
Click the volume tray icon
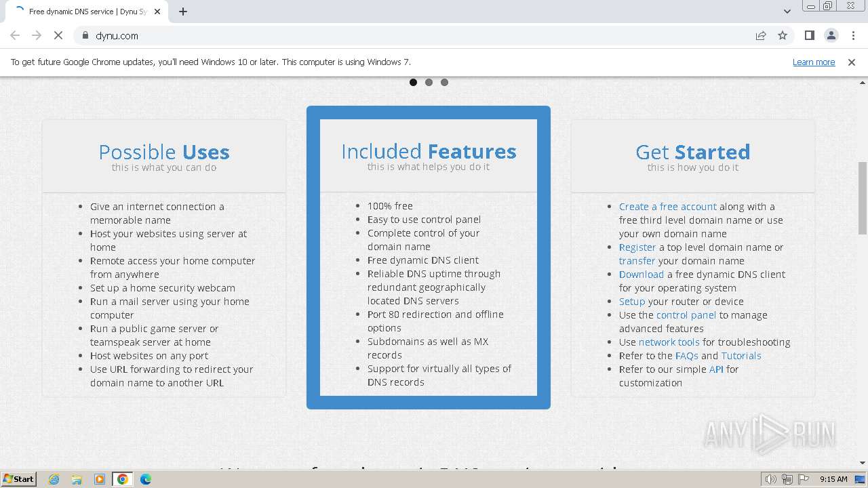coord(771,479)
